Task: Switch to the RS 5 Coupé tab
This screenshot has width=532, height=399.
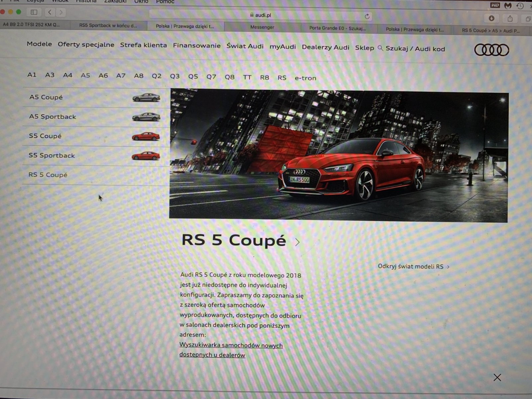Action: [491, 31]
